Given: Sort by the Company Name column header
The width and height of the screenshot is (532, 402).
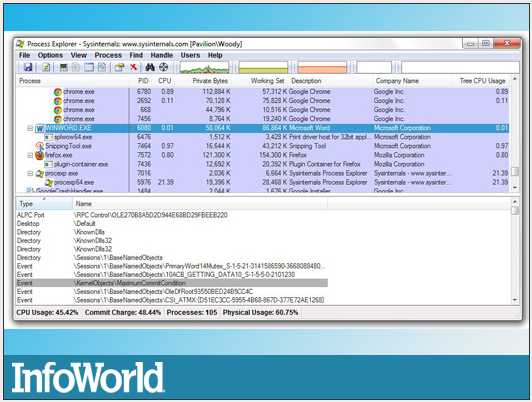Looking at the screenshot, I should 413,81.
